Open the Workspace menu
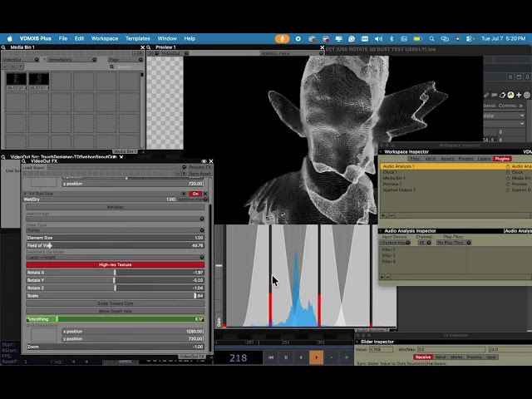Image resolution: width=532 pixels, height=399 pixels. click(x=105, y=39)
